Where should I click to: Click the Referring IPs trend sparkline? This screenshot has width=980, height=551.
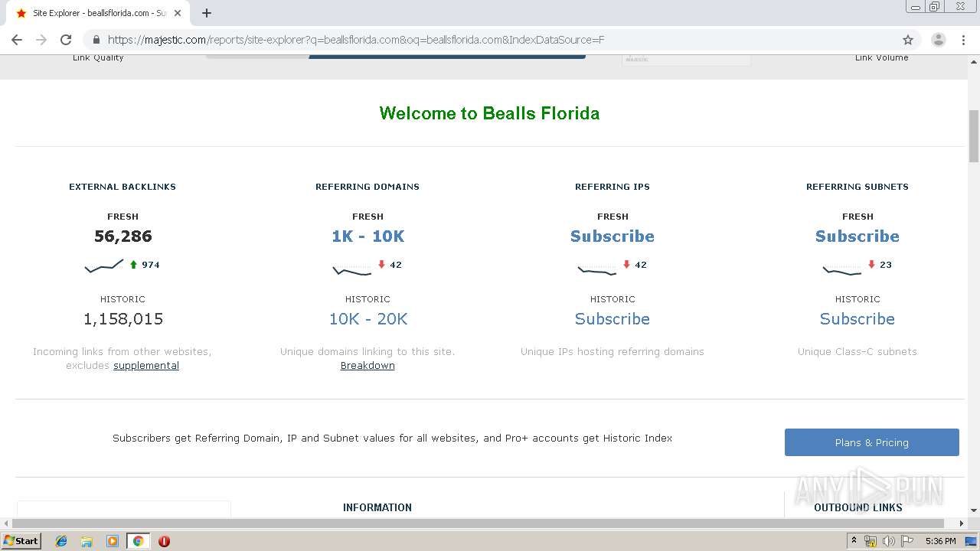[x=597, y=269]
